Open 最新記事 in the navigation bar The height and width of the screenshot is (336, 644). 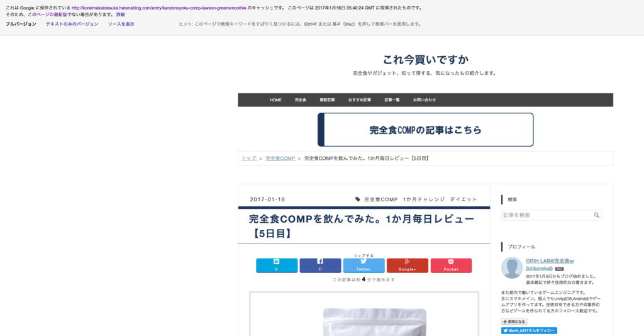pyautogui.click(x=327, y=100)
